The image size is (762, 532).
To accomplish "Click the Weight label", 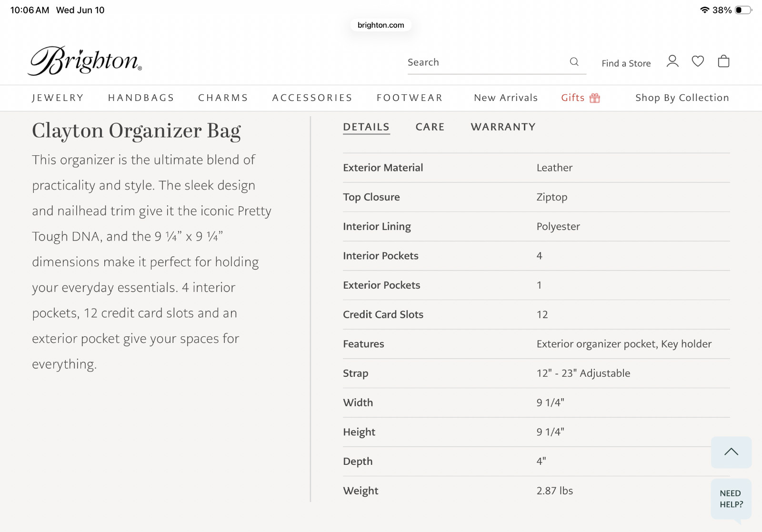I will tap(361, 491).
